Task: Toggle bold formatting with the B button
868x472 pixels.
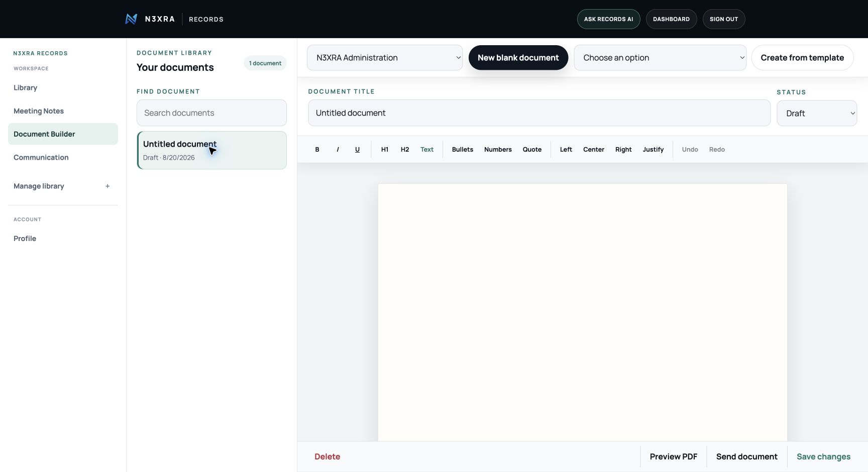Action: pyautogui.click(x=317, y=150)
